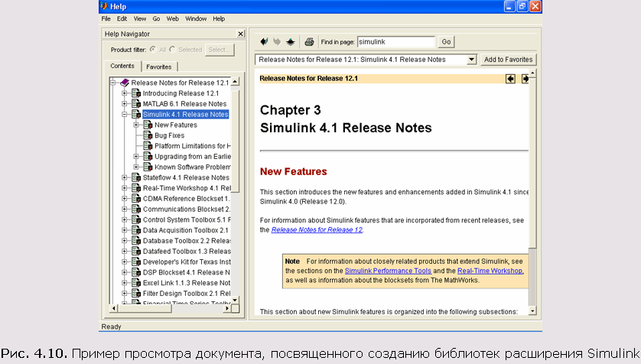Screen dimensions: 641x364
Task: Close the Help Navigator pane
Action: coord(241,34)
